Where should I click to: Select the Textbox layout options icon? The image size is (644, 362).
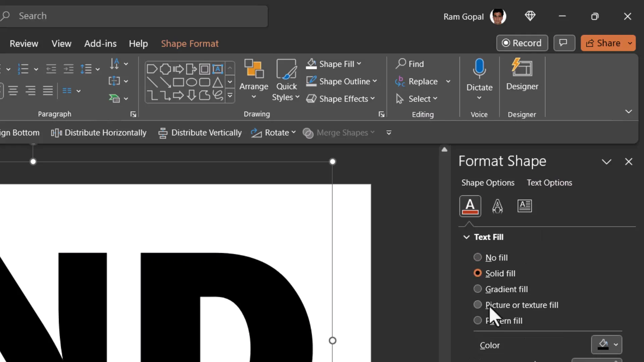[525, 206]
